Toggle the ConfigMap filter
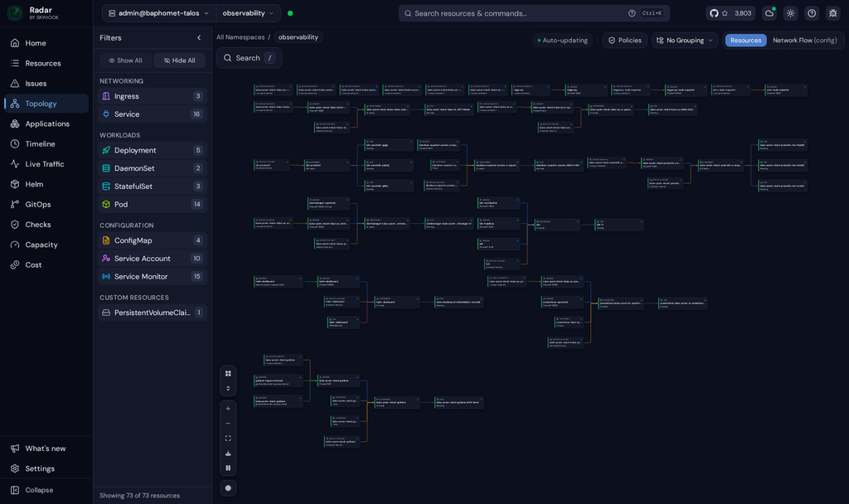Image resolution: width=849 pixels, height=504 pixels. coord(153,240)
